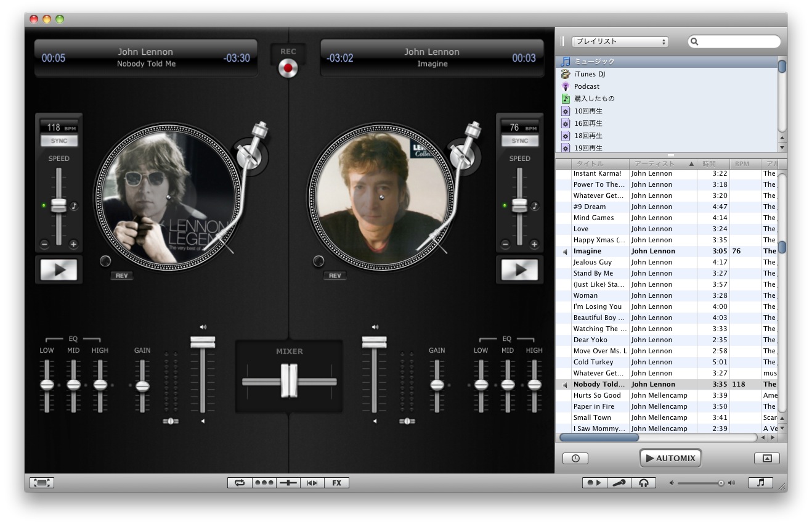Click the GAIN slider of Imagine deck
The width and height of the screenshot is (812, 529).
[x=437, y=385]
